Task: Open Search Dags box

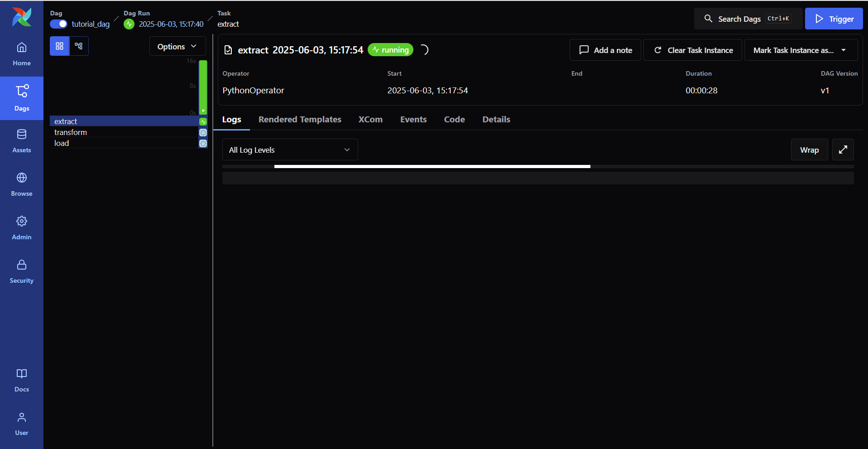Action: [748, 19]
